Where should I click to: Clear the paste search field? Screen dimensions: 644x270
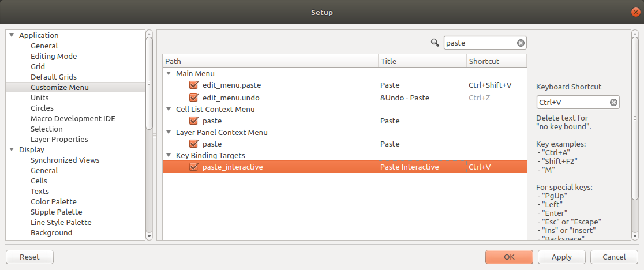point(521,43)
